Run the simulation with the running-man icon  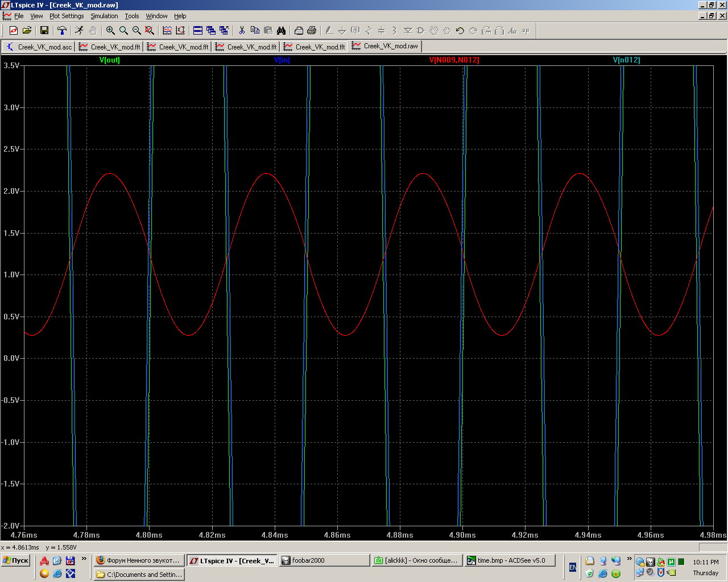79,31
